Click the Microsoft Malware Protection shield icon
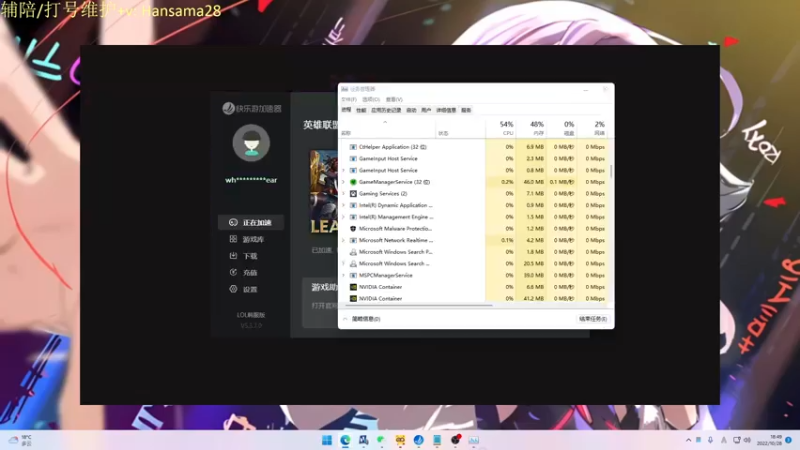Screen dimensions: 800x450 point(353,229)
